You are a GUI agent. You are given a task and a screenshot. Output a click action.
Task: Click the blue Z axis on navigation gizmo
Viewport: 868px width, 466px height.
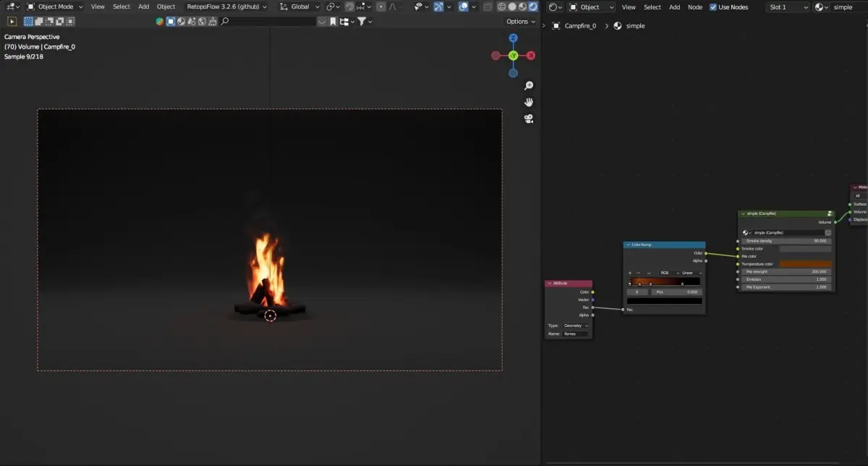pyautogui.click(x=513, y=38)
